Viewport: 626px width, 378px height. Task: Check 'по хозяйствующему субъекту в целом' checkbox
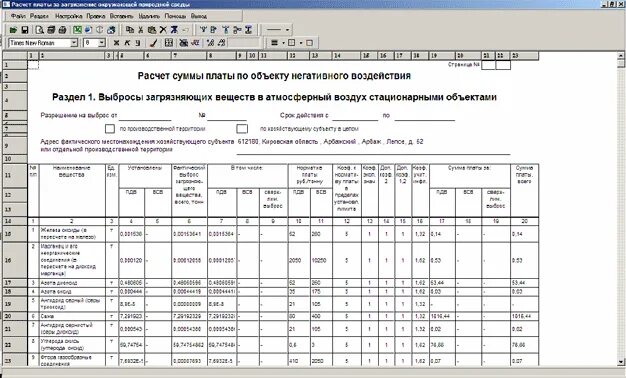[242, 129]
